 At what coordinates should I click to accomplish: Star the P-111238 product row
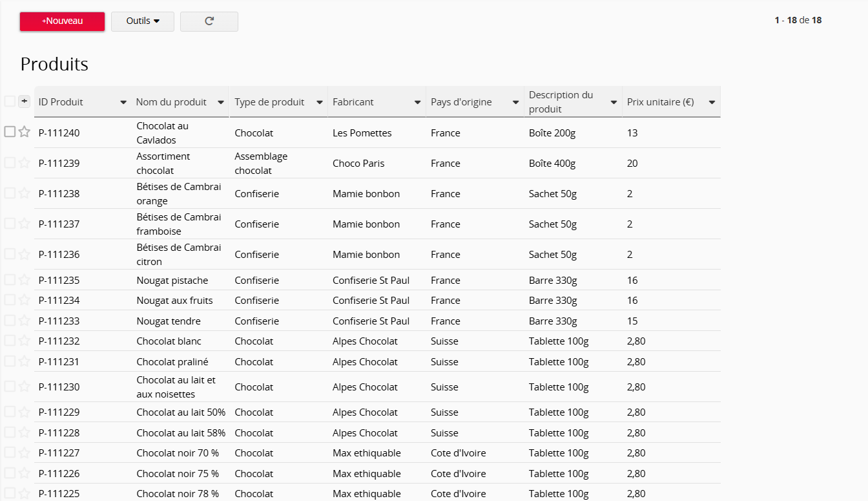[x=25, y=193]
